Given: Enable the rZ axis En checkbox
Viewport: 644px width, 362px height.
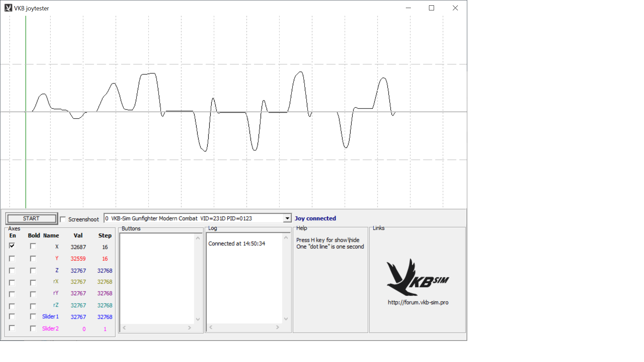Looking at the screenshot, I should click(12, 306).
